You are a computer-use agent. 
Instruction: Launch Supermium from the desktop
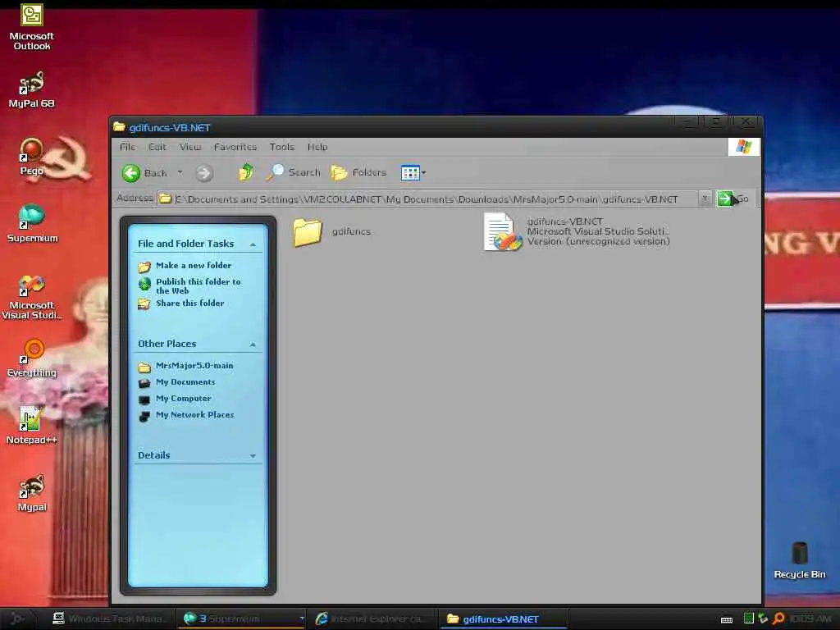point(32,224)
